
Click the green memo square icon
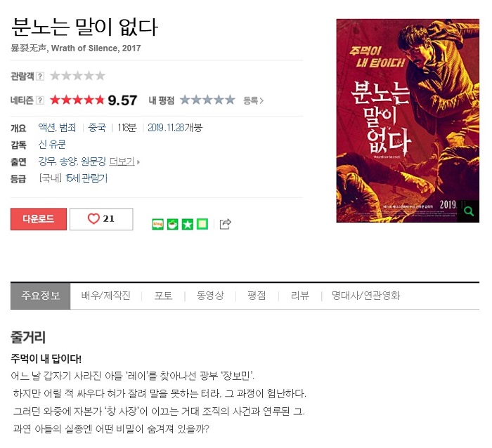[202, 224]
